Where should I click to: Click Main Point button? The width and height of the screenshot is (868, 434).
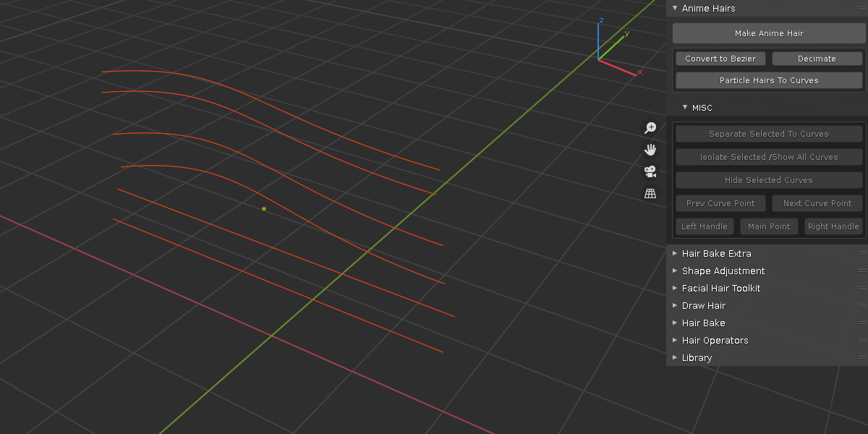tap(769, 226)
